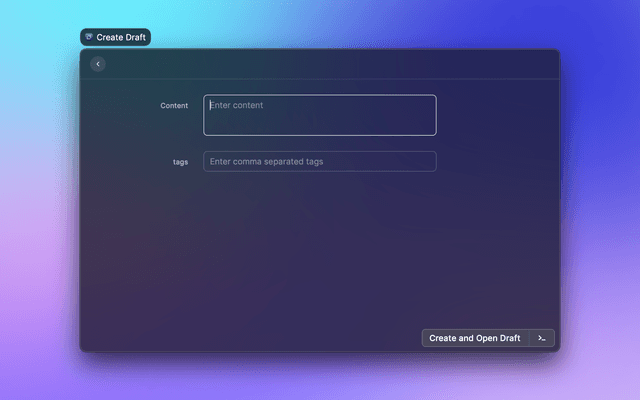Click the Drafts app icon beside Create Draft
The image size is (640, 400).
[89, 37]
